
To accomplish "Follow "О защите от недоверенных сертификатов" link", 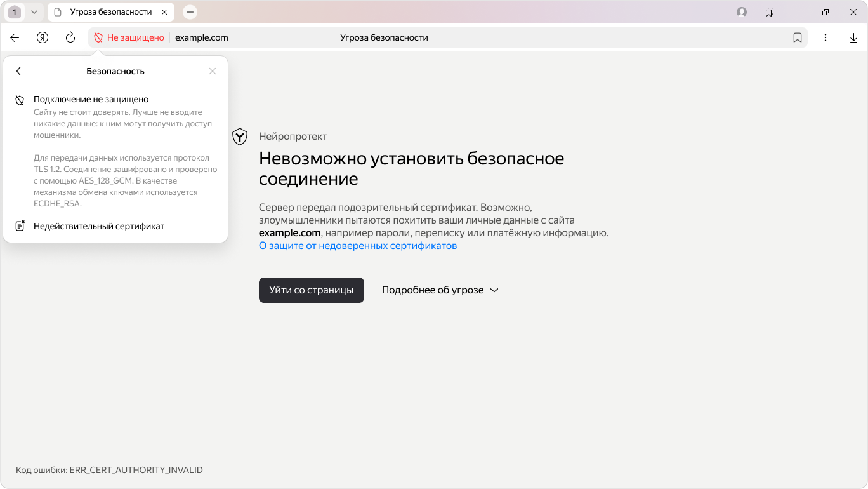I will click(357, 246).
